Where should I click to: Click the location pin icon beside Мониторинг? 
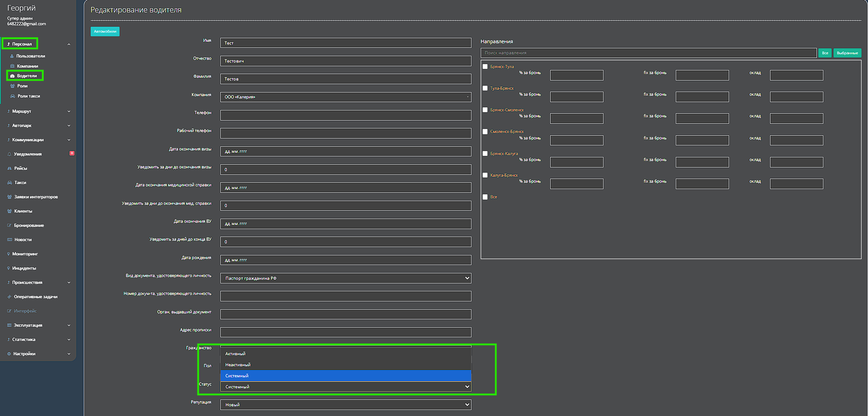point(9,254)
